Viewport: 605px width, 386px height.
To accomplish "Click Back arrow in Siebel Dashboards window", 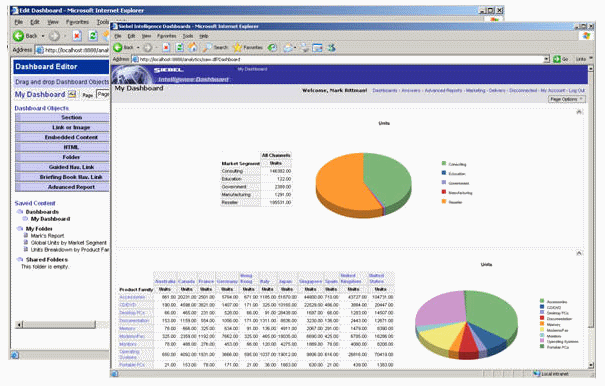I will coord(118,47).
